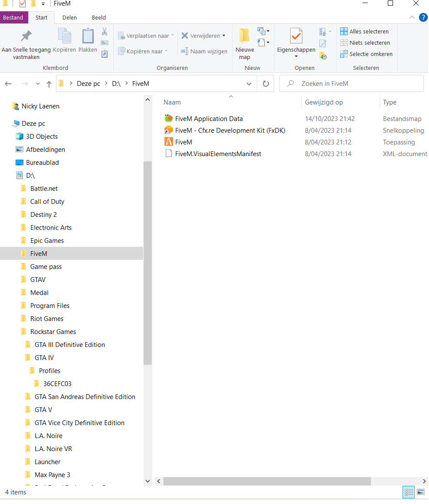Click Niets selecteren
Viewport: 429px width, 504px height.
pyautogui.click(x=365, y=43)
